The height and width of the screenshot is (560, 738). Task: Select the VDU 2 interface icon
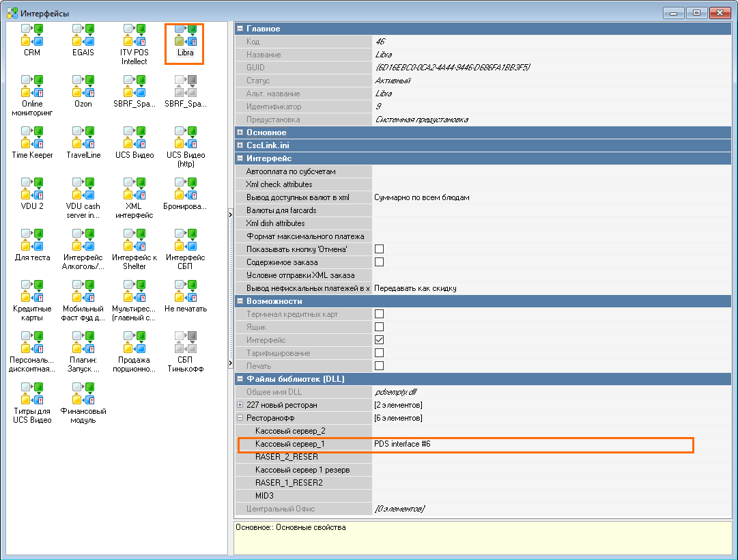click(x=32, y=190)
